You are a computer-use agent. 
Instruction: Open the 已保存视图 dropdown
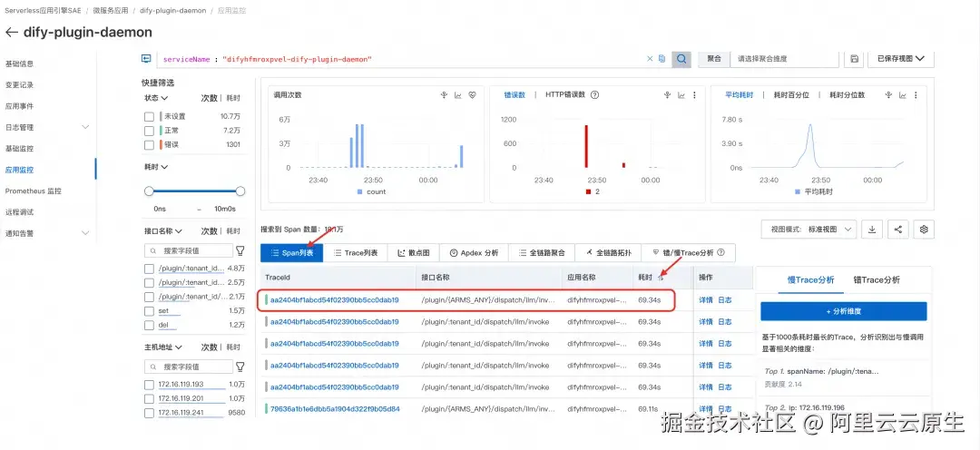pyautogui.click(x=901, y=59)
